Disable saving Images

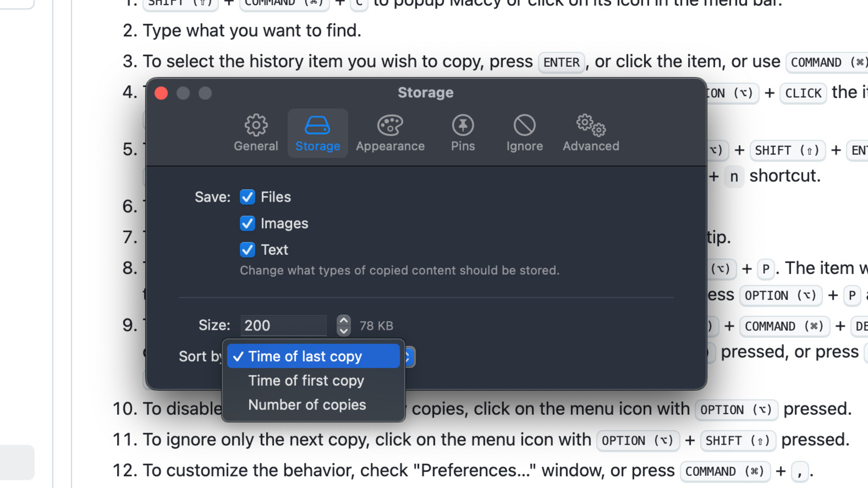247,223
